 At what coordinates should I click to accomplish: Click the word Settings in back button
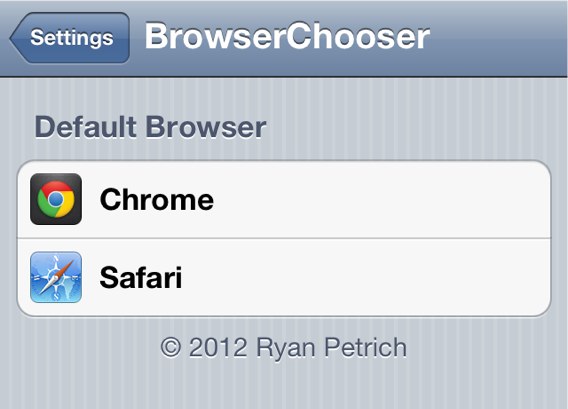pos(72,38)
